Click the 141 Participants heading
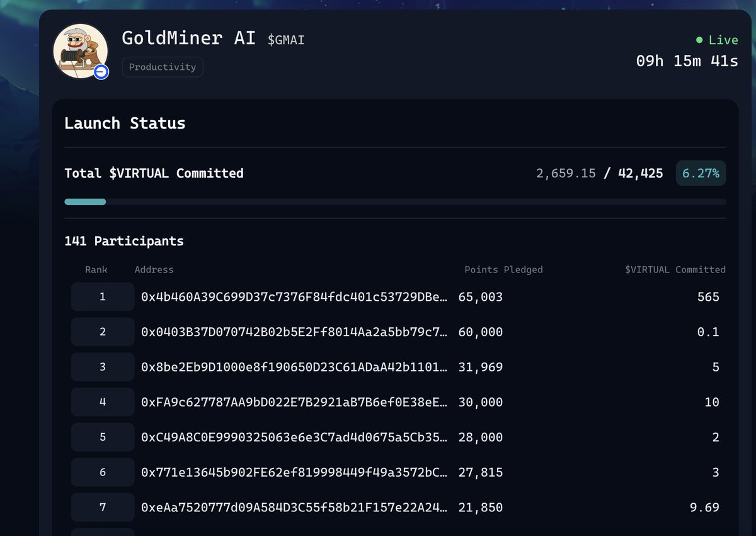The height and width of the screenshot is (536, 756). click(x=124, y=241)
